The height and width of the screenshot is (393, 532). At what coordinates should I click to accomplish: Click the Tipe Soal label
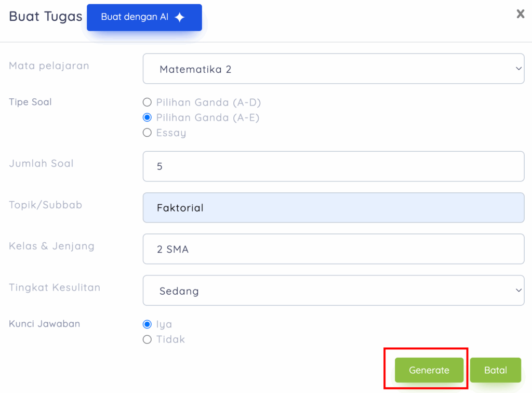click(30, 102)
